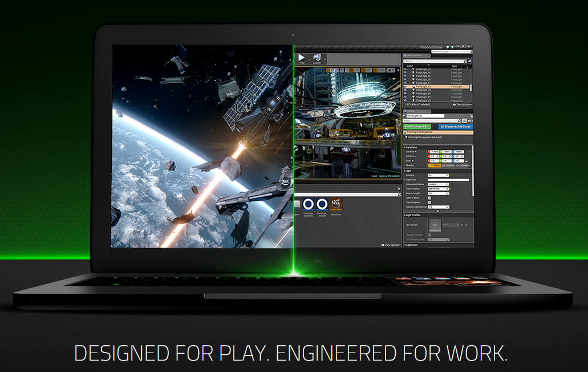This screenshot has width=588, height=372.
Task: Maximize the level viewport
Action: coord(398,70)
